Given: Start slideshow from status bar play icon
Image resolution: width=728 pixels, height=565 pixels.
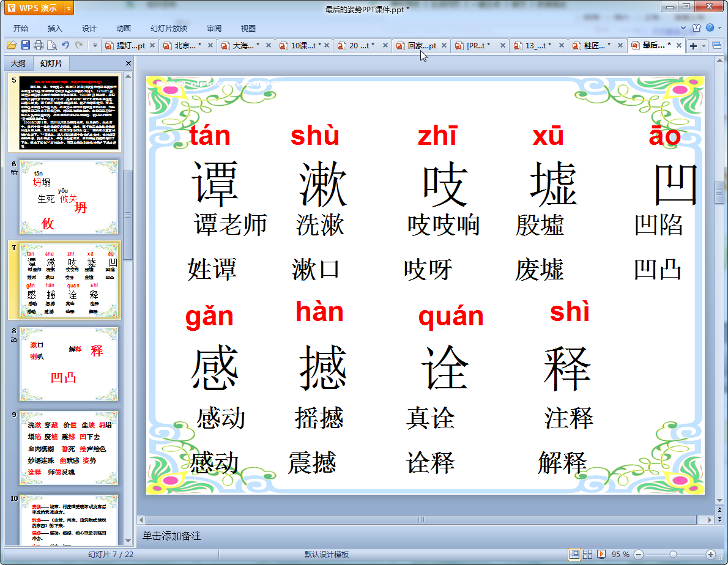Looking at the screenshot, I should [x=601, y=555].
